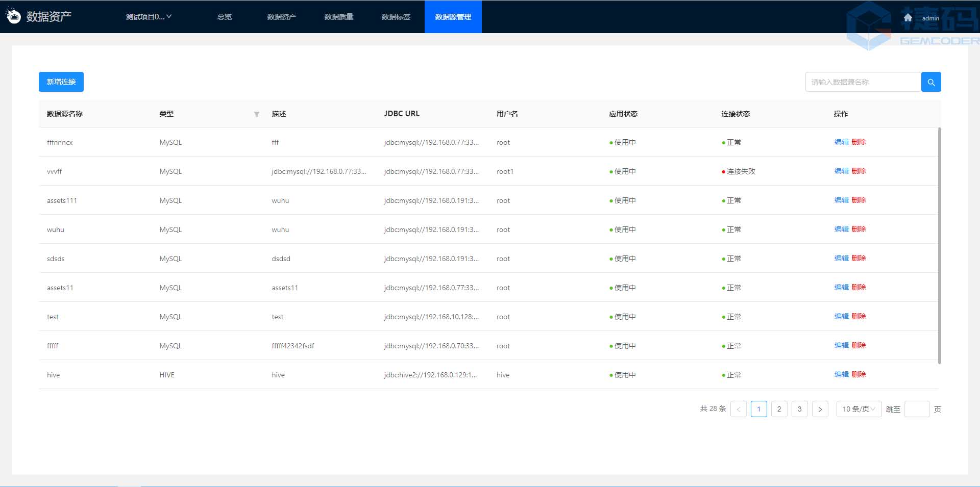This screenshot has width=980, height=487.
Task: Edit the wuhu data source row
Action: click(x=841, y=229)
